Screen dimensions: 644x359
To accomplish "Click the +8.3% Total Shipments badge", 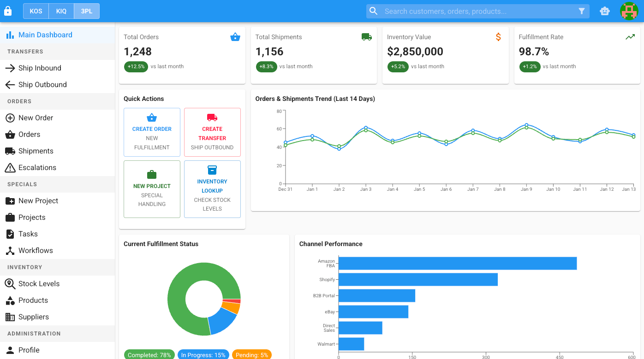I will pos(266,66).
